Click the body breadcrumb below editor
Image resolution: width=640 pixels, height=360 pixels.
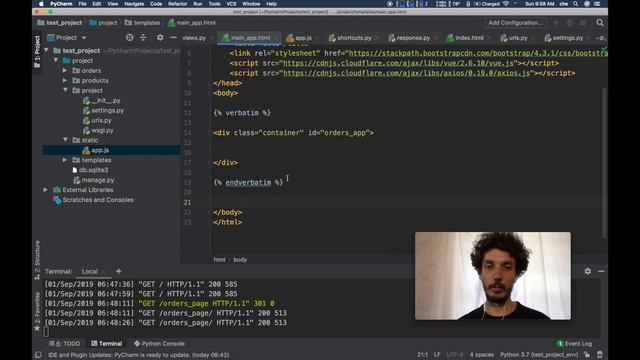[240, 260]
